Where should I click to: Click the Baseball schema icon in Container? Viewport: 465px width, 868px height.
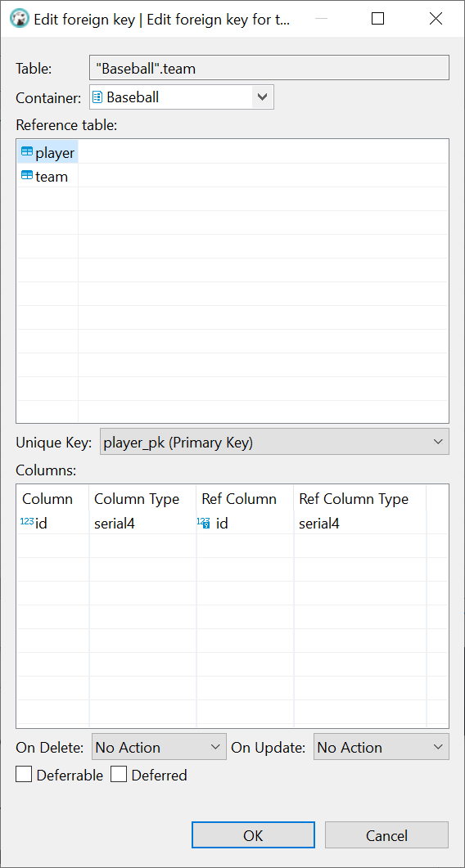click(x=97, y=97)
